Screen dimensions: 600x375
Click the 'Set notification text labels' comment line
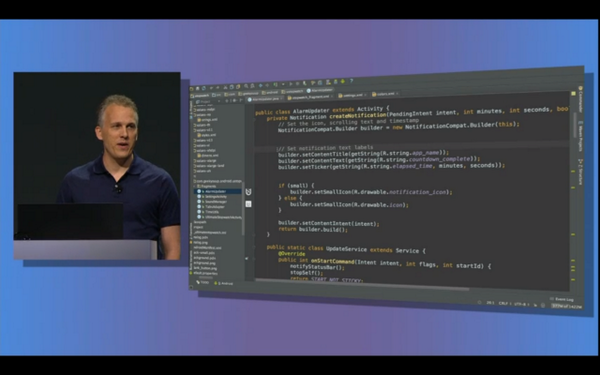(x=324, y=148)
